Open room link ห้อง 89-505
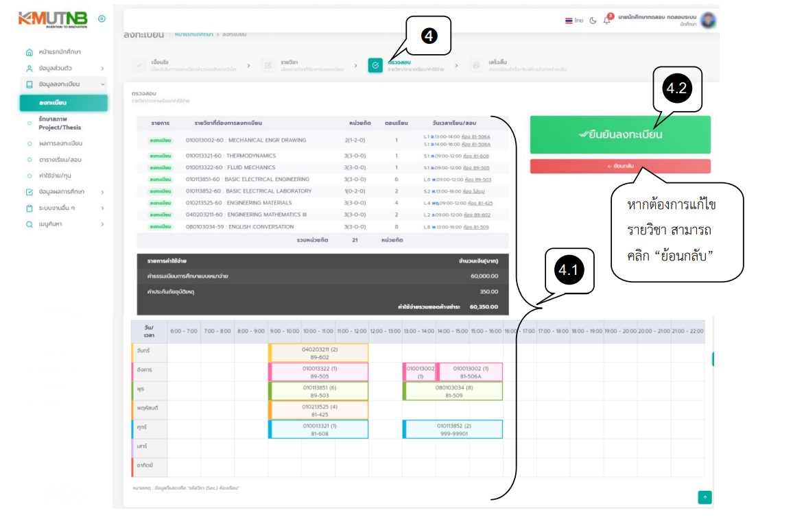The width and height of the screenshot is (804, 532). pyautogui.click(x=476, y=167)
